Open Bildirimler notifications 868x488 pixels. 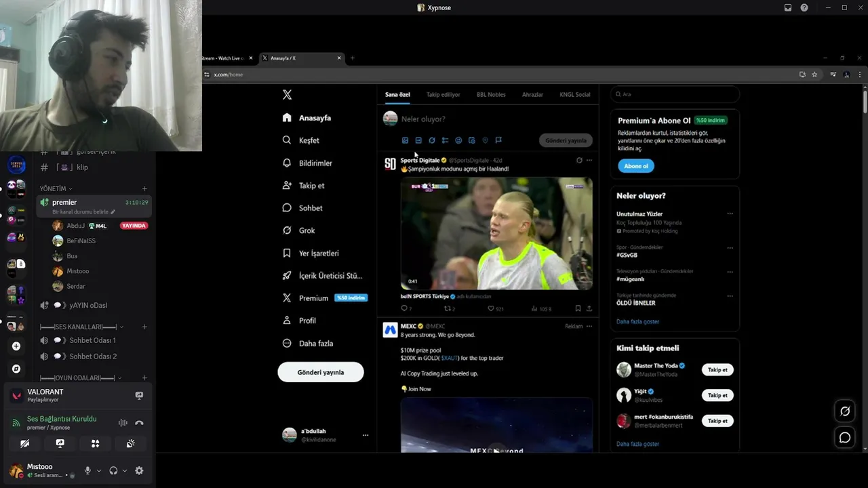(307, 163)
